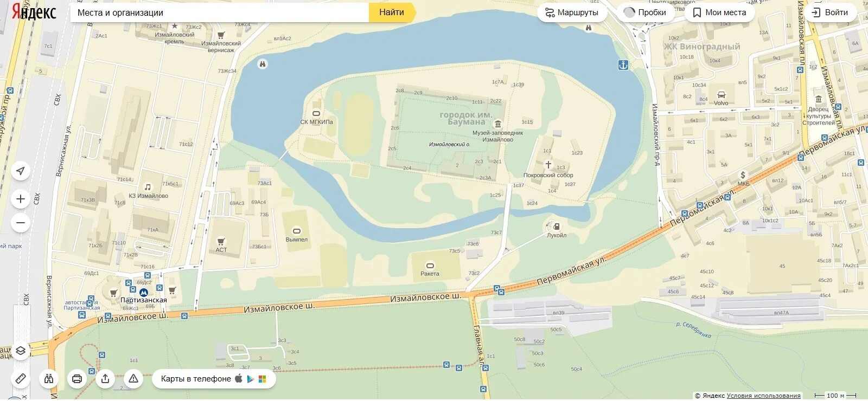Click the МКБ bank dollar icon

click(743, 175)
